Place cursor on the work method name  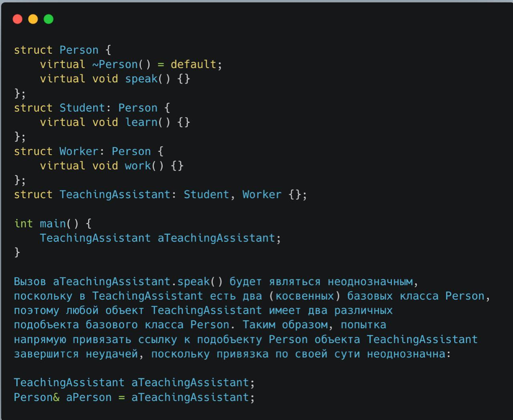[x=138, y=166]
